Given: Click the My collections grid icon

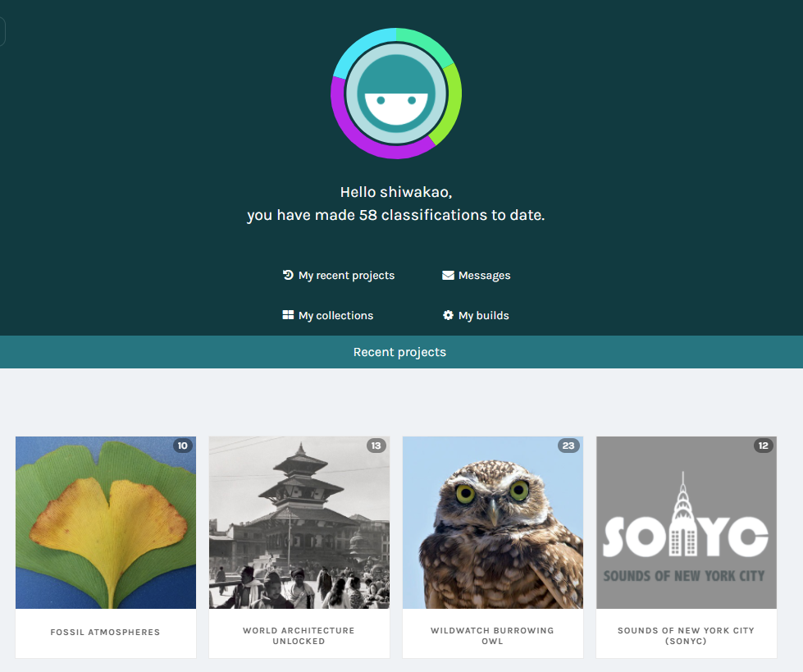Looking at the screenshot, I should pyautogui.click(x=288, y=315).
